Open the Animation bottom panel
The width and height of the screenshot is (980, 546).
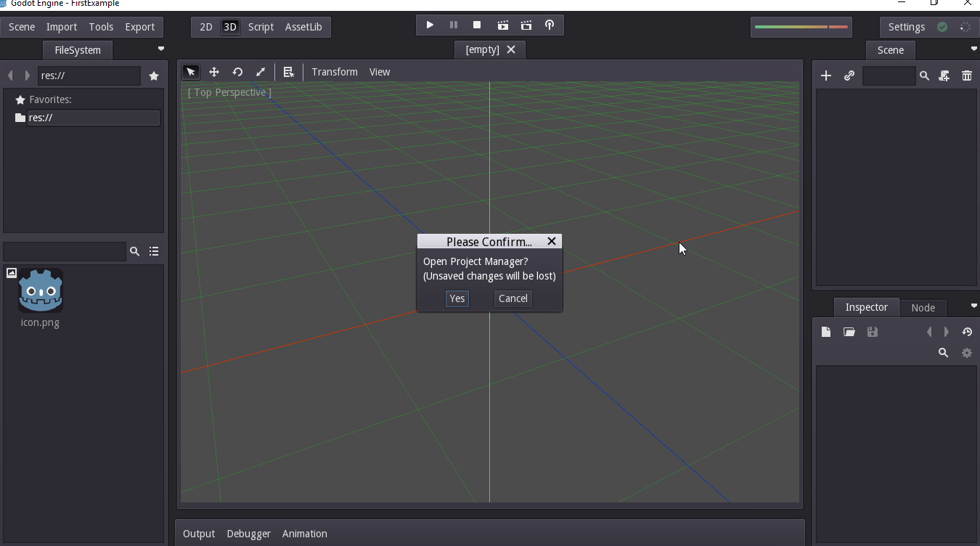pyautogui.click(x=305, y=534)
